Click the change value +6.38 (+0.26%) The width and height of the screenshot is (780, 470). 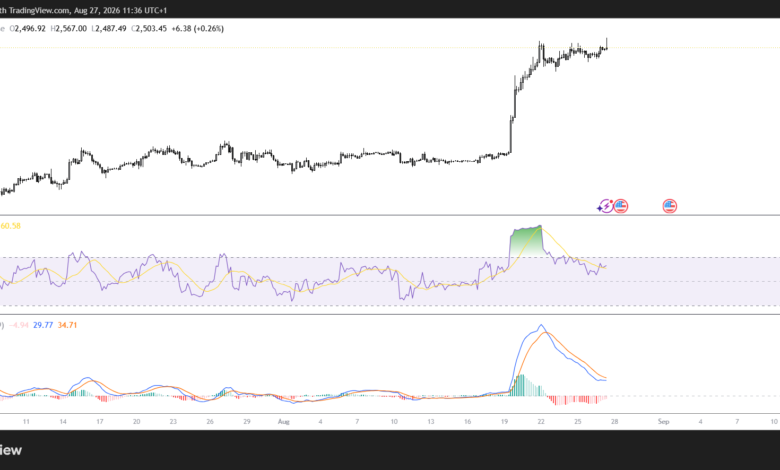[197, 29]
